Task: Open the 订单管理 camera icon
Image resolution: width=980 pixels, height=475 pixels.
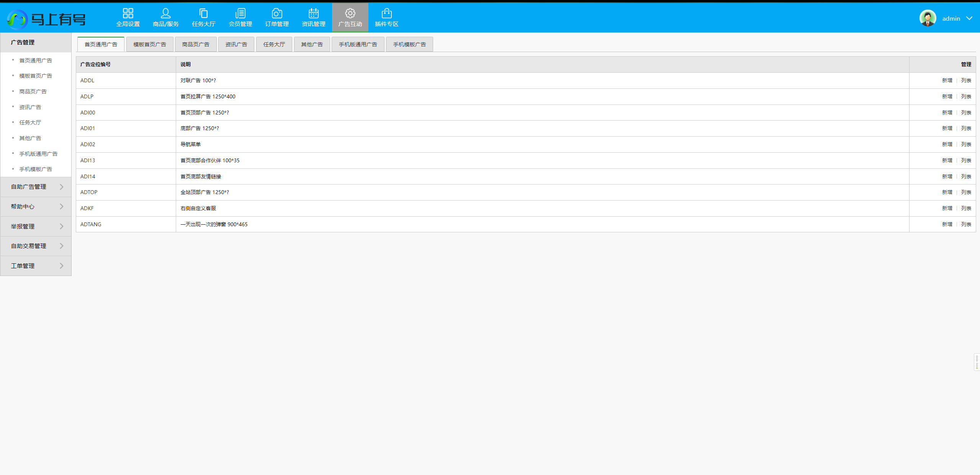Action: point(276,13)
